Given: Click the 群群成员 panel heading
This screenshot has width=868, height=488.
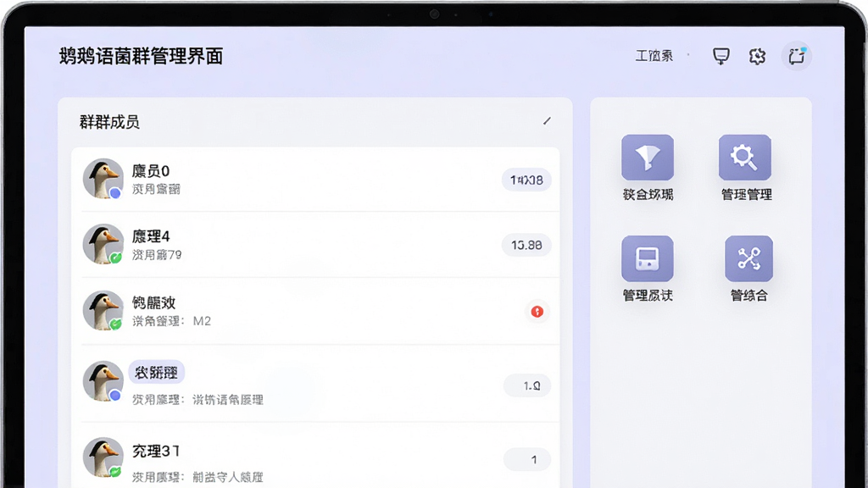Looking at the screenshot, I should coord(109,122).
